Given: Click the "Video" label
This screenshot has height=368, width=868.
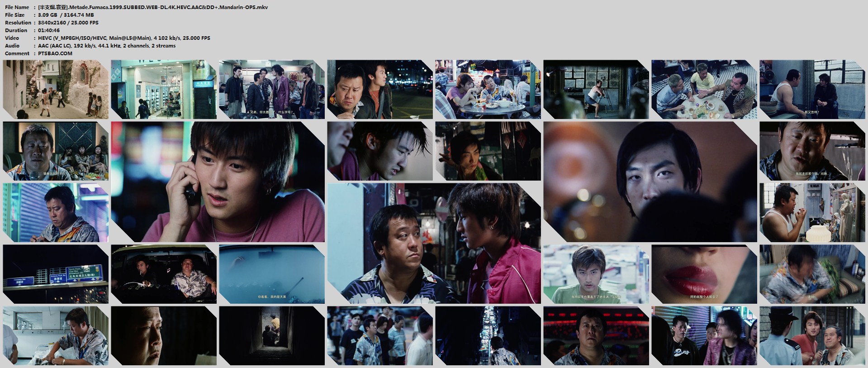Looking at the screenshot, I should [x=12, y=38].
